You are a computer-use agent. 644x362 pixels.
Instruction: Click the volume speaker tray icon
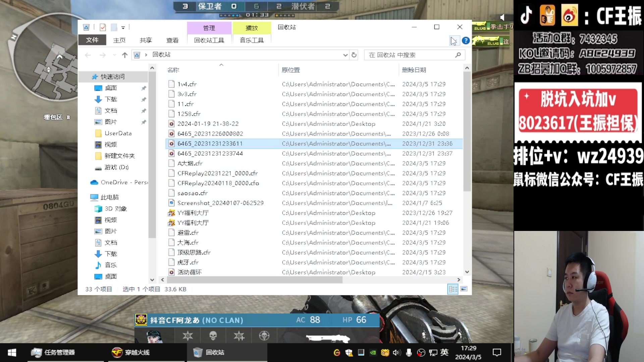coord(396,352)
